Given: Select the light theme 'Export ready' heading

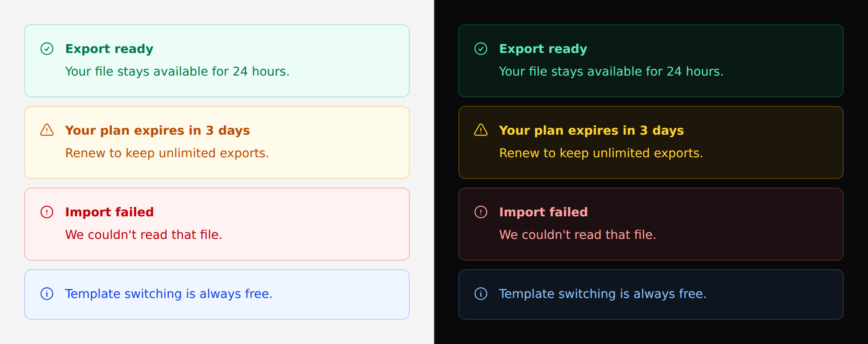Looking at the screenshot, I should [109, 49].
